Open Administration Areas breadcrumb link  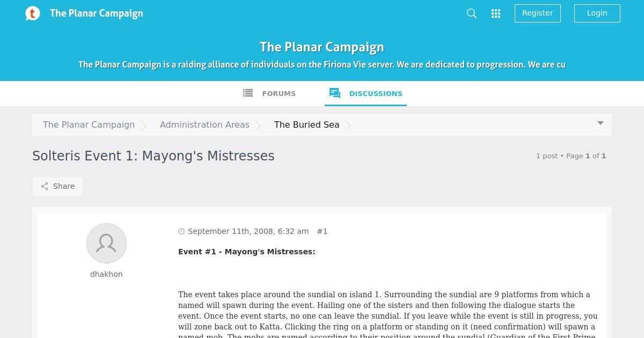point(204,124)
